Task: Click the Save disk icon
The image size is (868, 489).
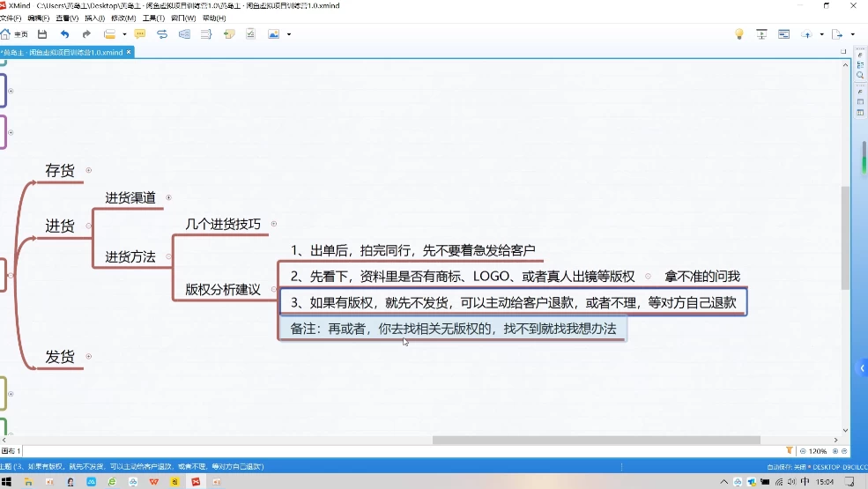Action: tap(41, 34)
